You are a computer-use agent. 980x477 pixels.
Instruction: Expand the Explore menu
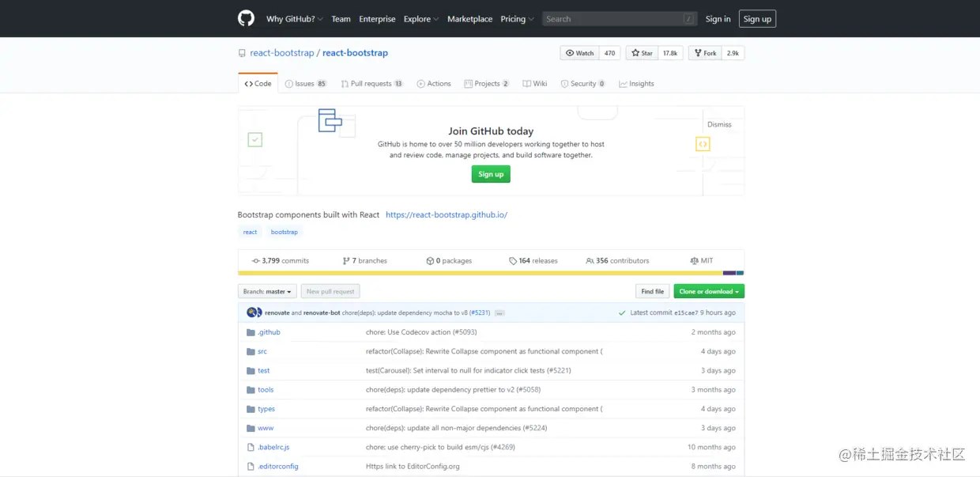tap(421, 19)
